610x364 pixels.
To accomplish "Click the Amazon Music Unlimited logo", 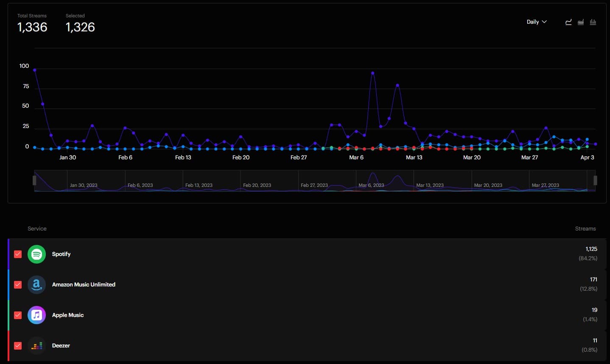I will pyautogui.click(x=36, y=285).
